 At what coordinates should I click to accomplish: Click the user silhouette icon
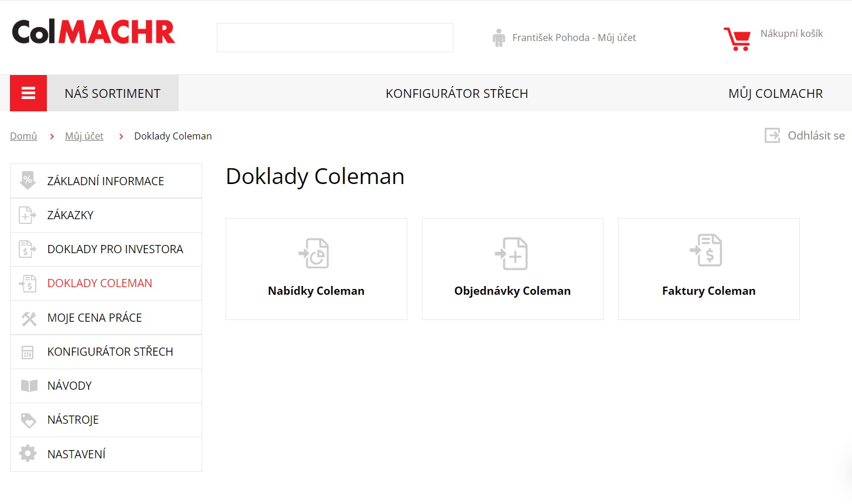499,38
